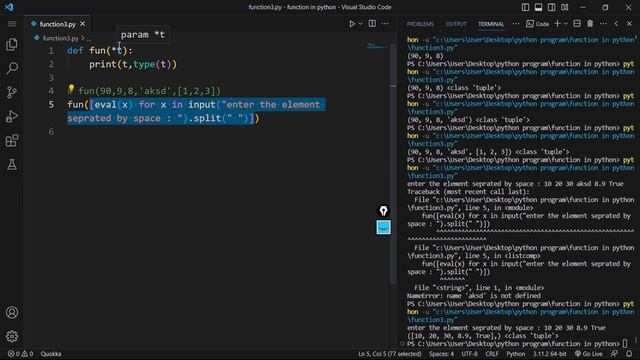Open the Run and Debug view
The height and width of the screenshot is (360, 640).
[x=12, y=116]
